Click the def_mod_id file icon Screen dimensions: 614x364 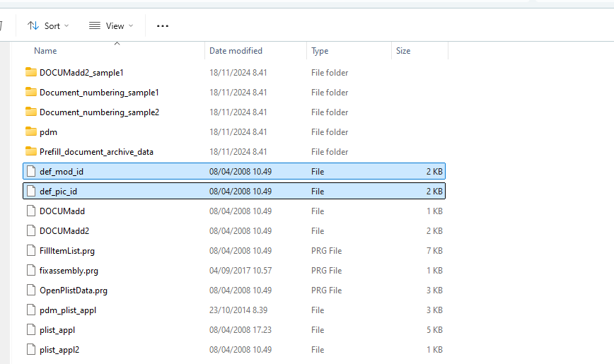tap(30, 171)
